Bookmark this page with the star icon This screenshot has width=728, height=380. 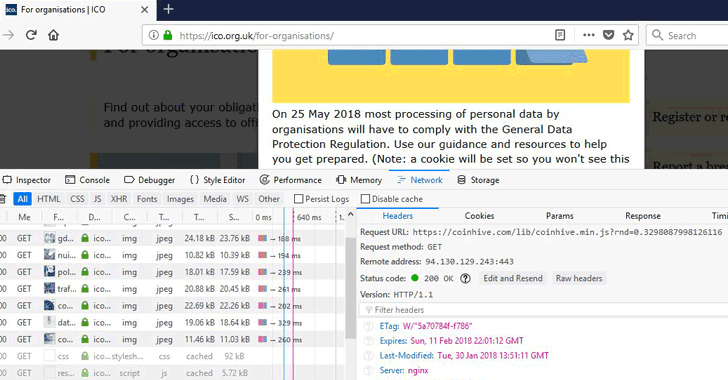[628, 35]
